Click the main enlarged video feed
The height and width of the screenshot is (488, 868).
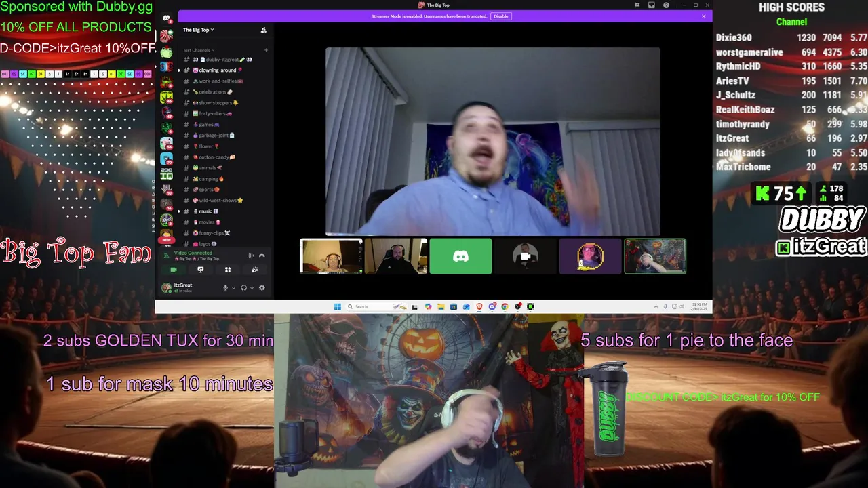pyautogui.click(x=493, y=142)
